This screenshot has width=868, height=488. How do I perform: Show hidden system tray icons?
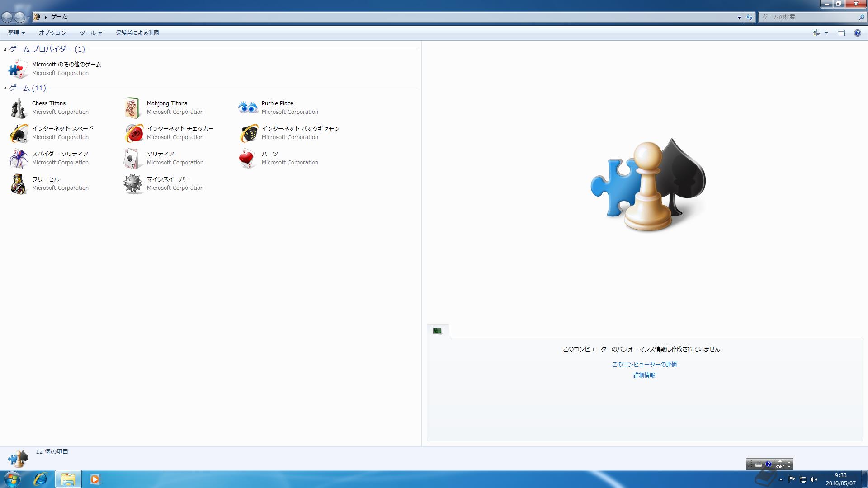[781, 479]
